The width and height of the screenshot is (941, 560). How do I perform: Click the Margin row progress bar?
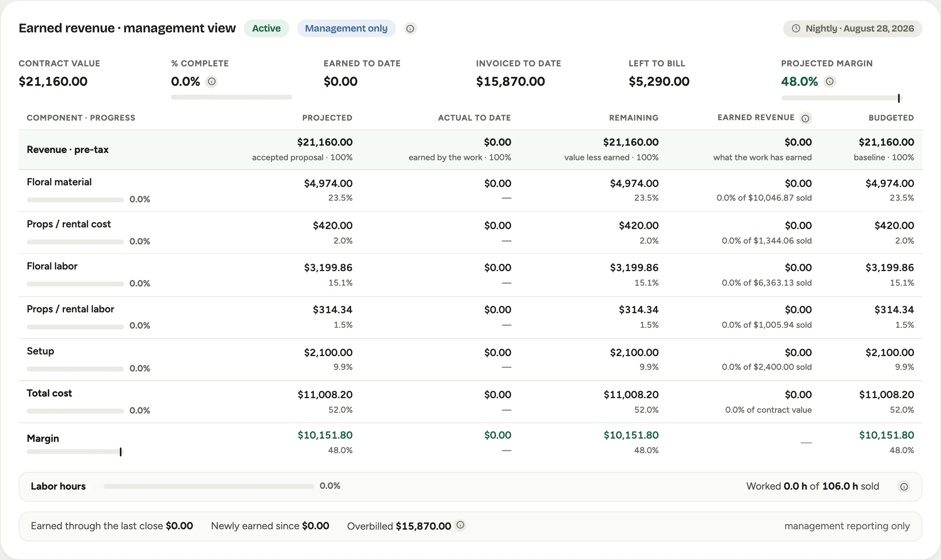click(x=75, y=452)
